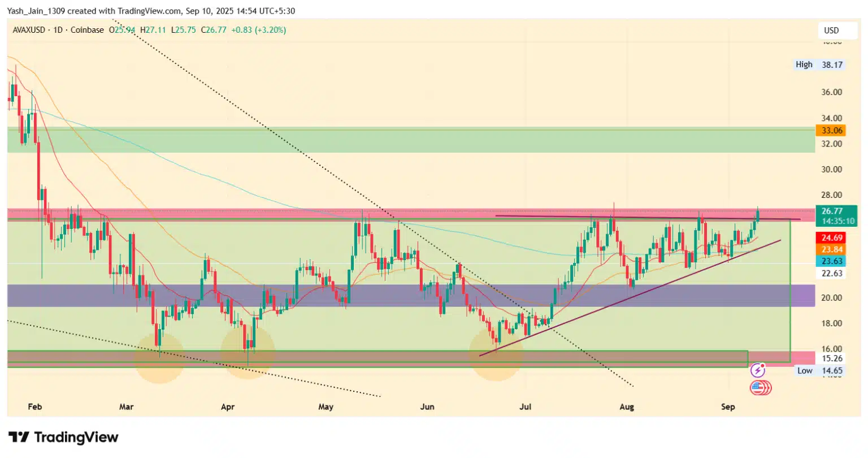Click the High 38.17 price label
This screenshot has height=458, width=868.
click(819, 64)
